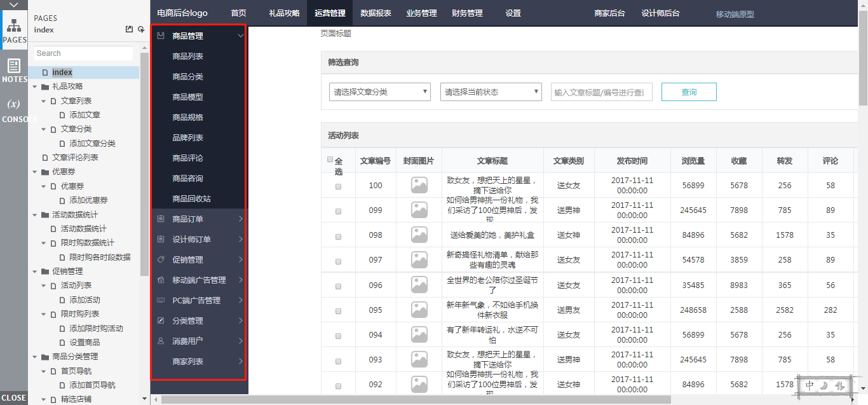Click the main page vertical scrollbar thumb
868x405 pixels.
[x=863, y=57]
